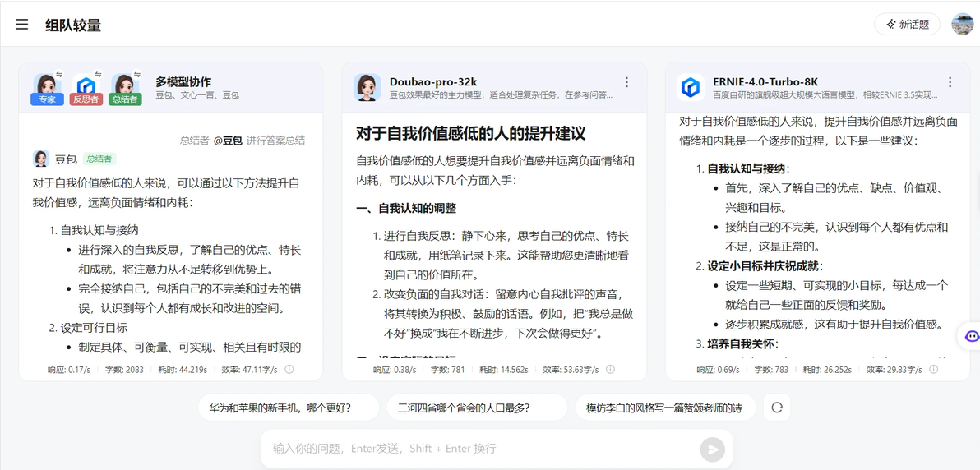This screenshot has width=980, height=470.
Task: Click the send message arrow button
Action: 712,449
